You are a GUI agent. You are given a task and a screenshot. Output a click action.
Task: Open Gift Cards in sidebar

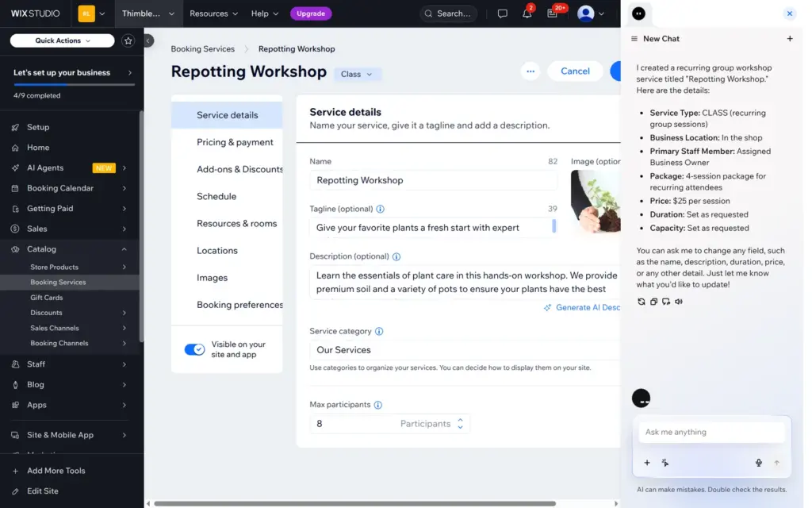tap(47, 298)
